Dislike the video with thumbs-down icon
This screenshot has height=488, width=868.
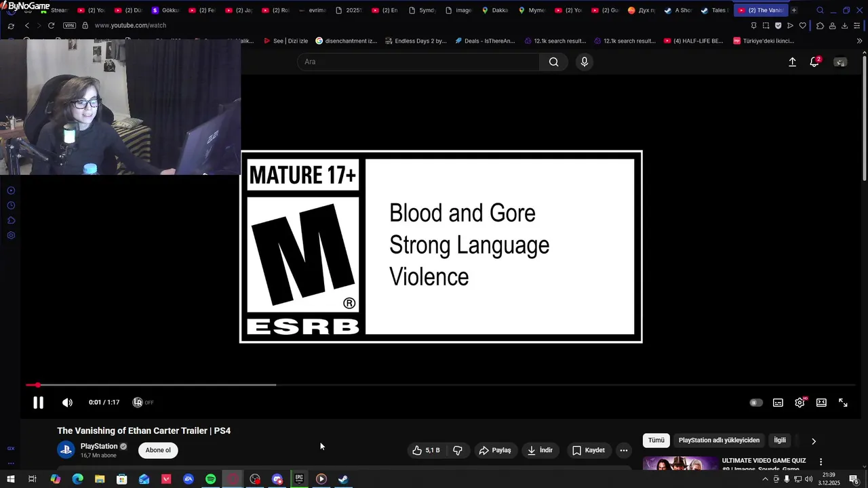pyautogui.click(x=458, y=450)
